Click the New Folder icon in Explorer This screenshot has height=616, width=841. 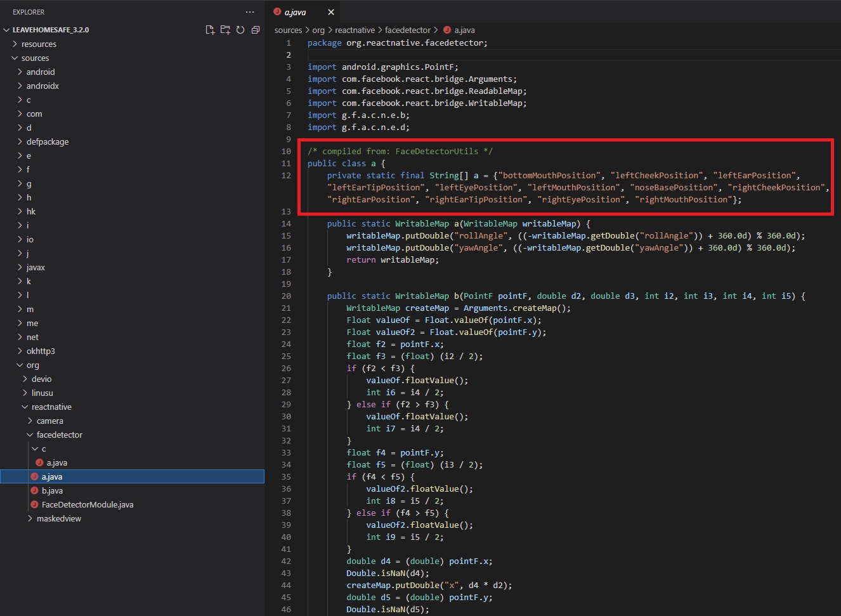(225, 30)
